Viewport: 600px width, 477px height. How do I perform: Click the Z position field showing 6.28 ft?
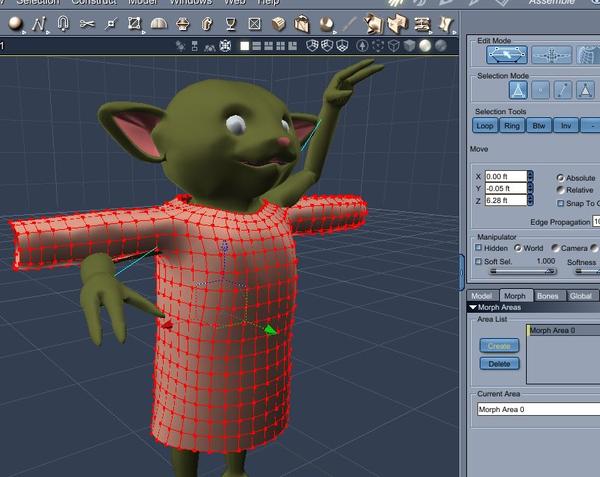506,200
